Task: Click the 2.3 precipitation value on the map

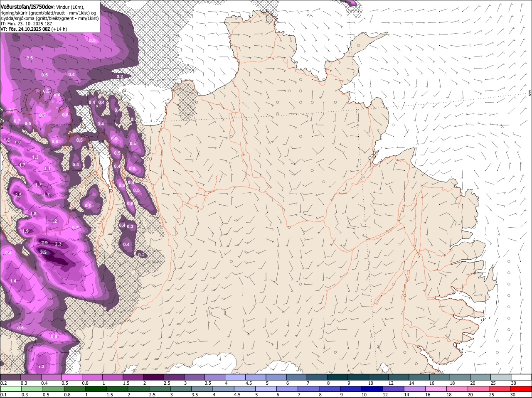Action: (58, 244)
